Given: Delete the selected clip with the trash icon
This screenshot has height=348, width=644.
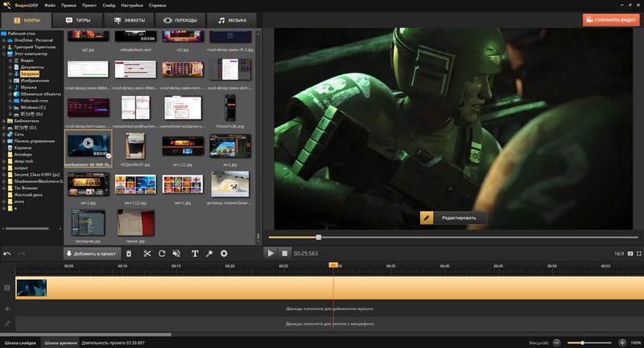Looking at the screenshot, I should click(x=129, y=254).
